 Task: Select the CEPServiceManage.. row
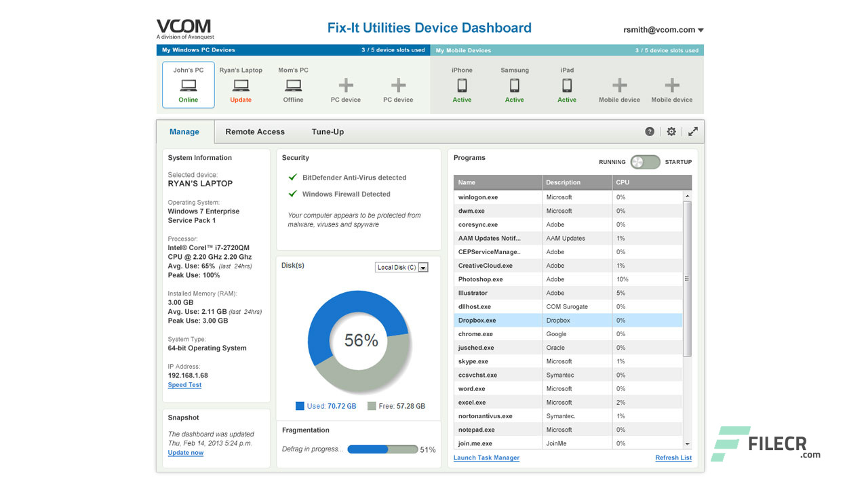pyautogui.click(x=568, y=252)
